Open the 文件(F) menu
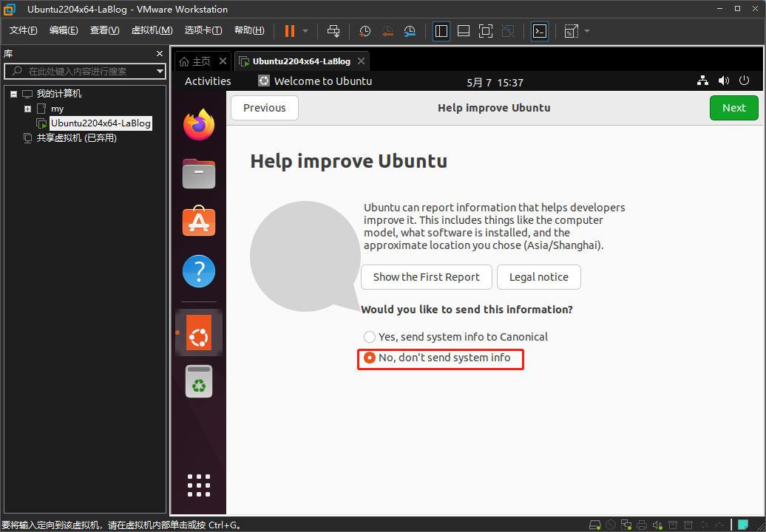 [x=24, y=30]
